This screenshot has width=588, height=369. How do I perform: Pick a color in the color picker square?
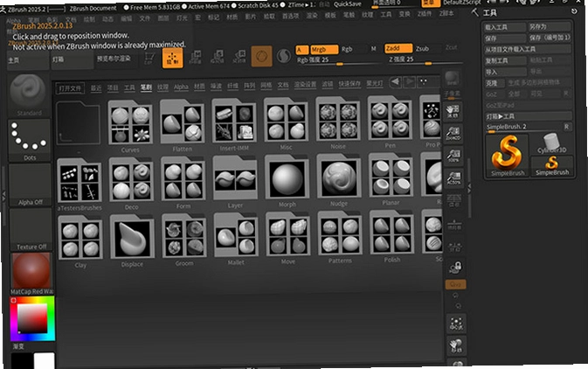32,318
